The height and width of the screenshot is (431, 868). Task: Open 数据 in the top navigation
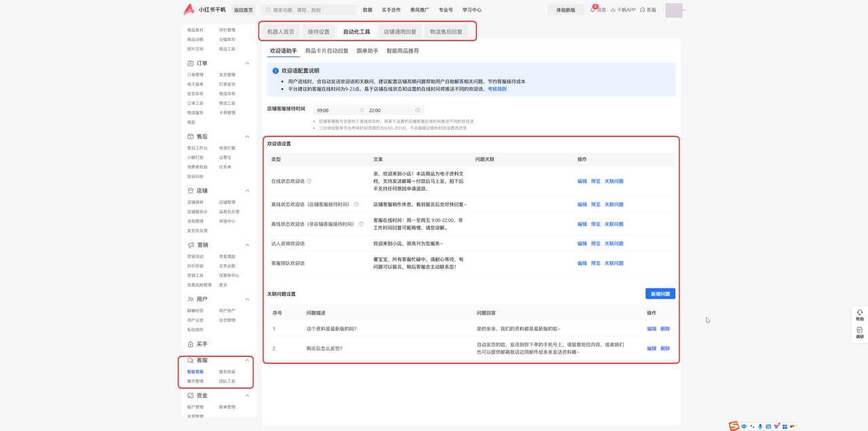click(368, 10)
